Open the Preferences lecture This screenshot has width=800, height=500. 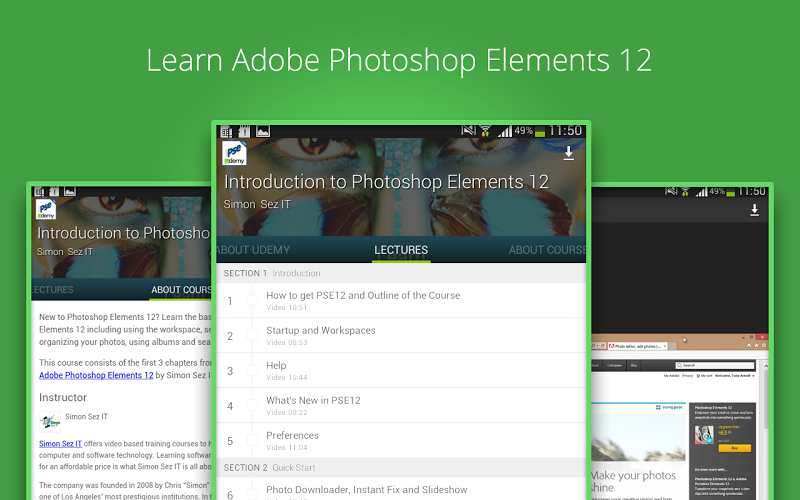(401, 440)
